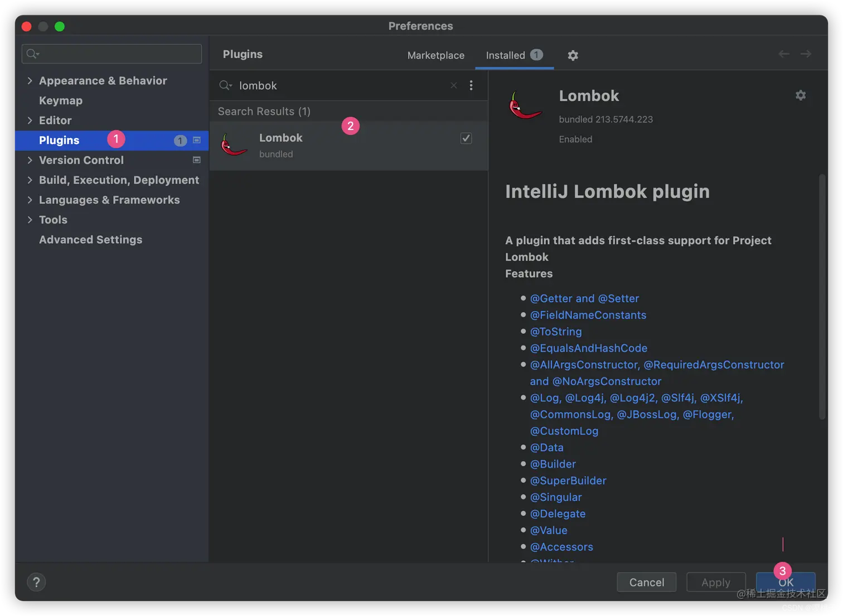Expand Languages & Frameworks section
This screenshot has height=616, width=843.
click(x=30, y=200)
